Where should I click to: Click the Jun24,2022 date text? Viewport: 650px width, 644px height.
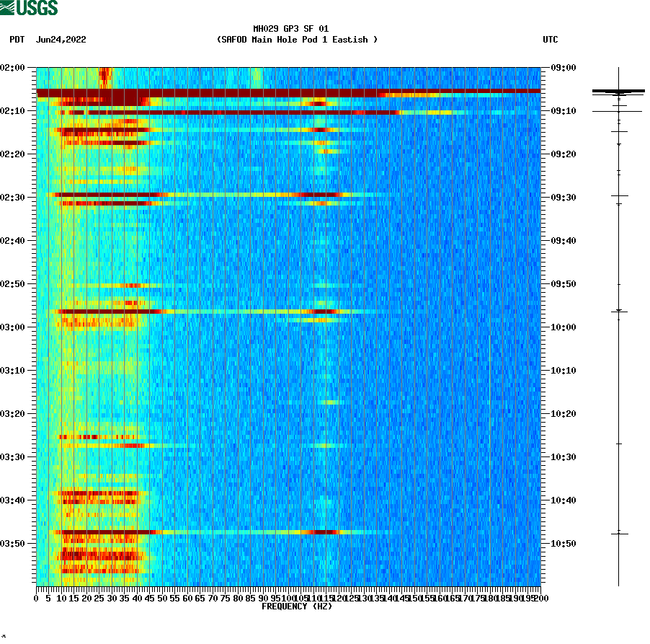pos(61,40)
